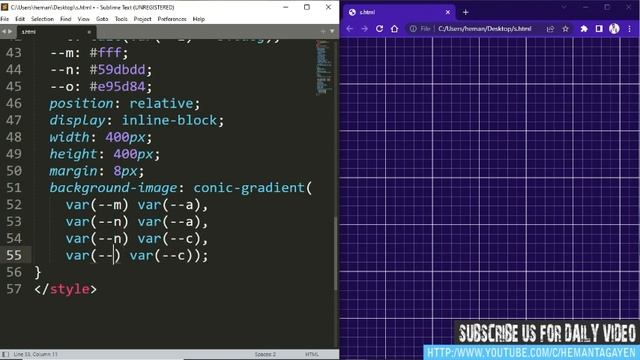Maximize the Sublime Text window
Screen dimensions: 640x360
point(307,7)
